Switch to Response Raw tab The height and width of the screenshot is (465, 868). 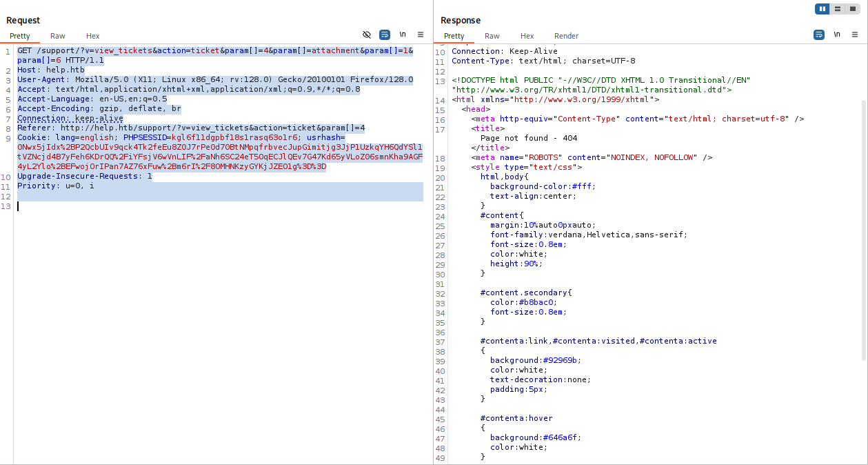[x=492, y=36]
